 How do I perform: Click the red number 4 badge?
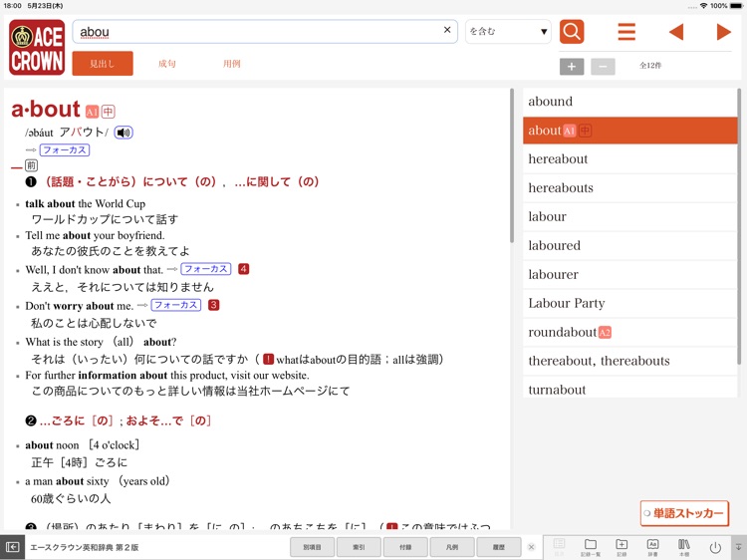[x=243, y=269]
